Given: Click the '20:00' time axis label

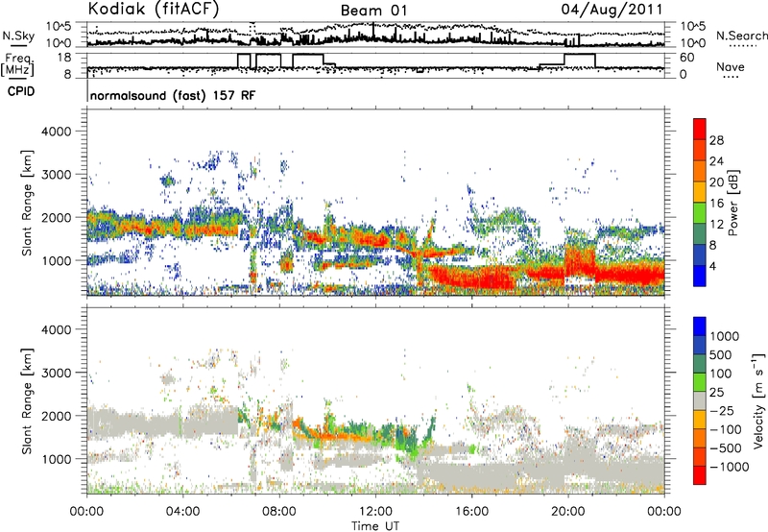Looking at the screenshot, I should (x=568, y=512).
